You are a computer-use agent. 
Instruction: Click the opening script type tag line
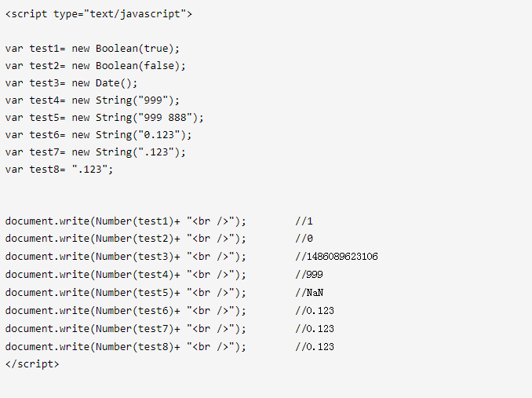[98, 14]
